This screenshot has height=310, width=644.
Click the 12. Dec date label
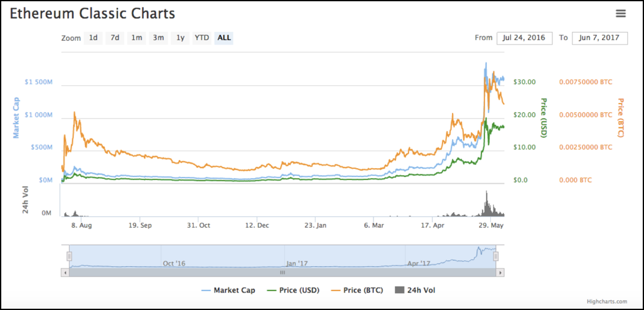(257, 225)
